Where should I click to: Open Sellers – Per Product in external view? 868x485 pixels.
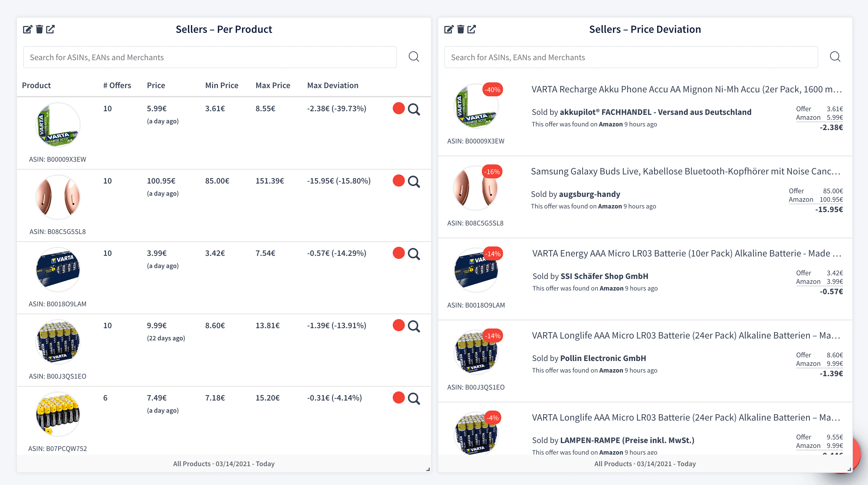click(51, 29)
